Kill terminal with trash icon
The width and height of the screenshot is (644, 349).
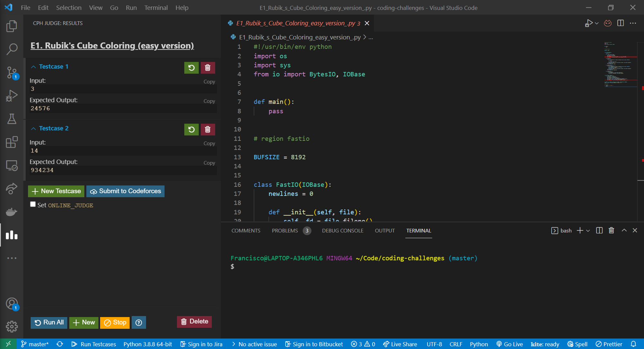(x=611, y=230)
